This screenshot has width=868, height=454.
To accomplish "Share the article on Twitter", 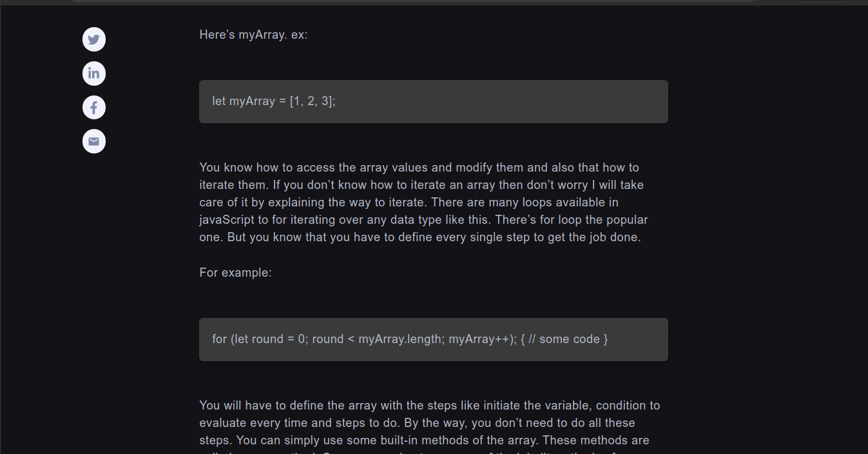I will (94, 39).
